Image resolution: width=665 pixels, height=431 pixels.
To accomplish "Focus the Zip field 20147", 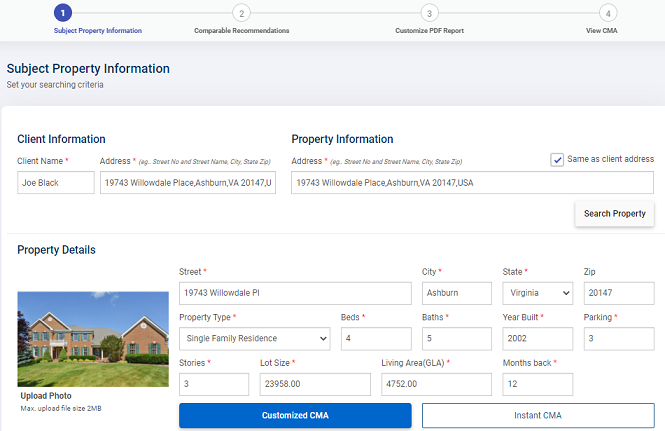I will click(619, 293).
